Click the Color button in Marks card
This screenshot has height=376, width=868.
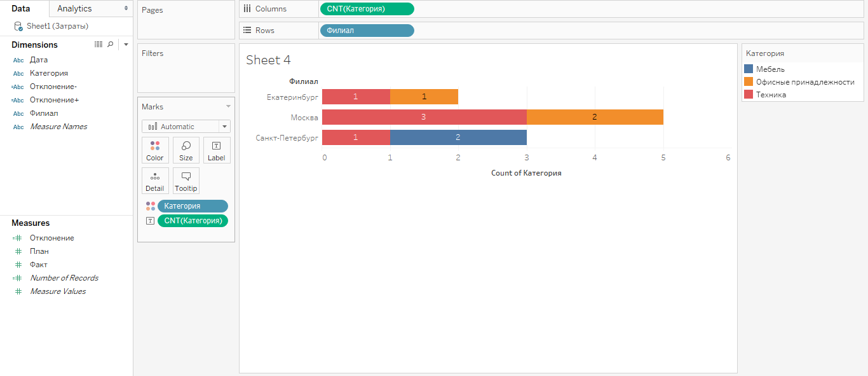[x=154, y=150]
